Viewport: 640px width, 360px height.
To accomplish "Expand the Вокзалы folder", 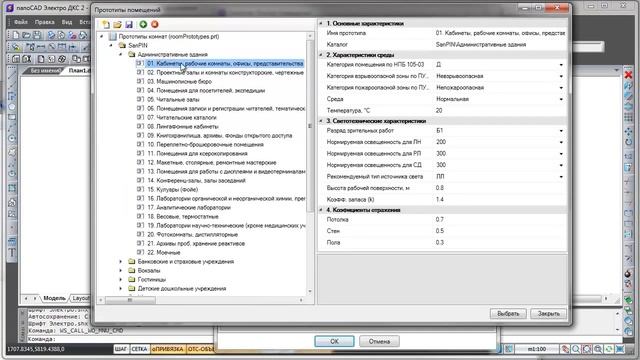I will click(x=121, y=270).
